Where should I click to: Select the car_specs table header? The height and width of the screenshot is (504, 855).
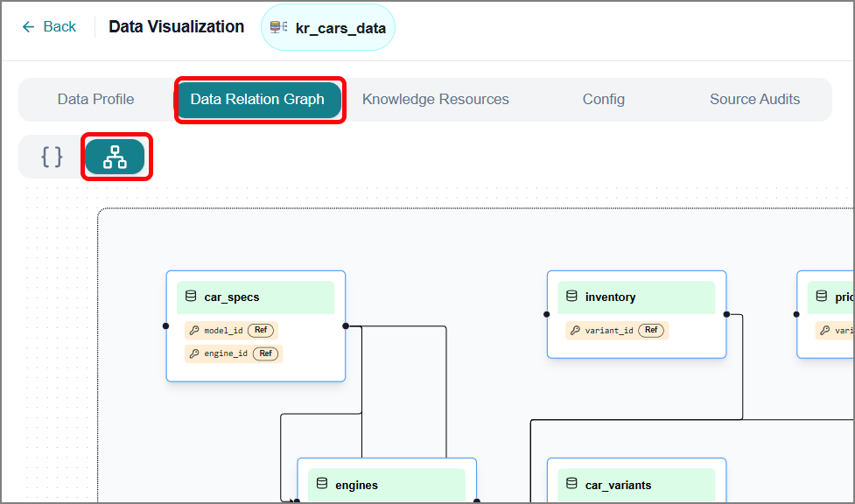pos(256,297)
